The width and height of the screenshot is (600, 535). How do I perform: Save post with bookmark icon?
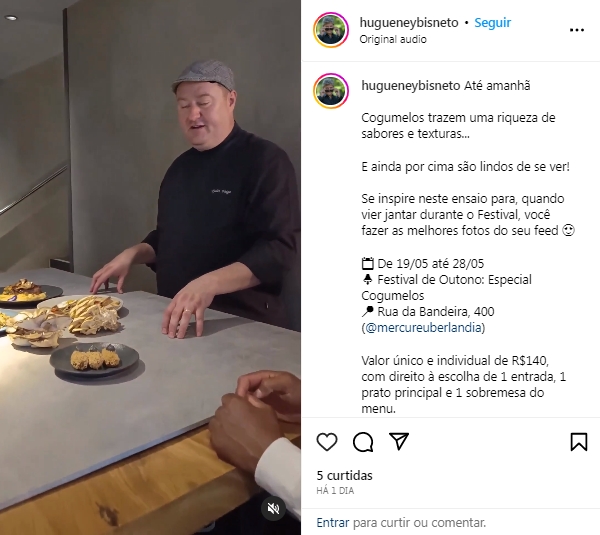(x=579, y=442)
